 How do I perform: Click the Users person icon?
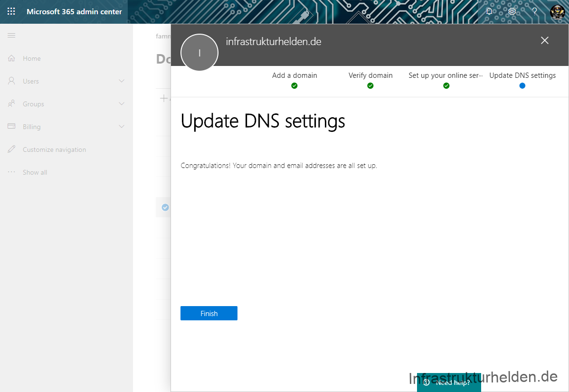tap(11, 81)
